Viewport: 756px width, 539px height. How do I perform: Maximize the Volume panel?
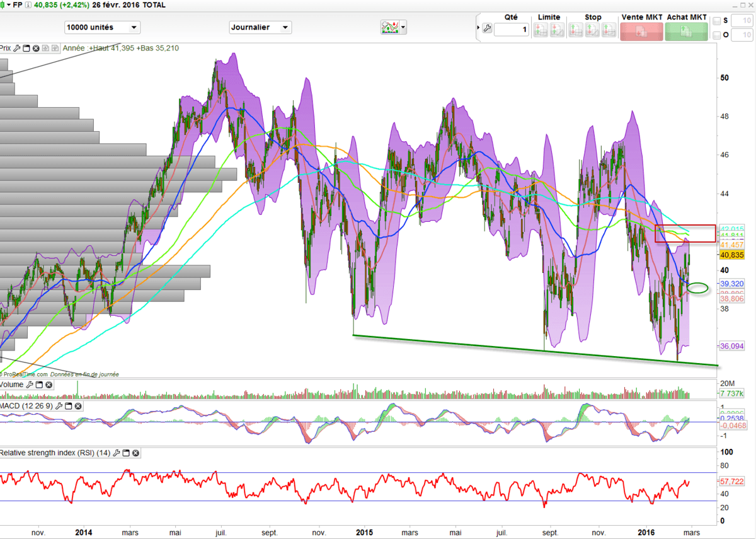pos(39,385)
